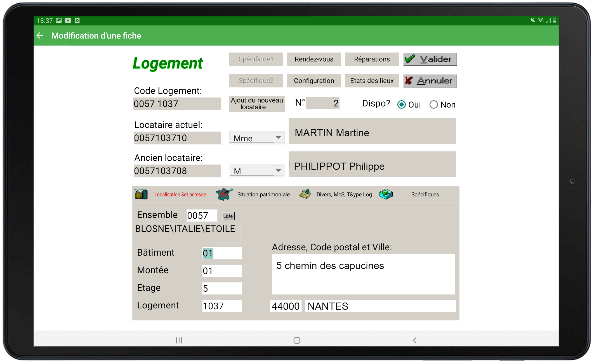The width and height of the screenshot is (594, 364).
Task: Select the Non radio button
Action: [x=434, y=105]
